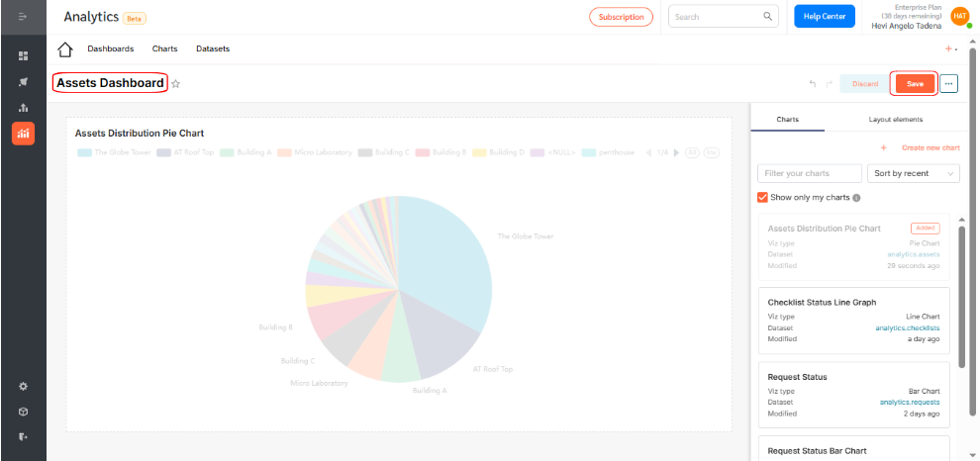This screenshot has width=980, height=461.
Task: Open the grid dashboard sidebar icon
Action: [x=23, y=56]
